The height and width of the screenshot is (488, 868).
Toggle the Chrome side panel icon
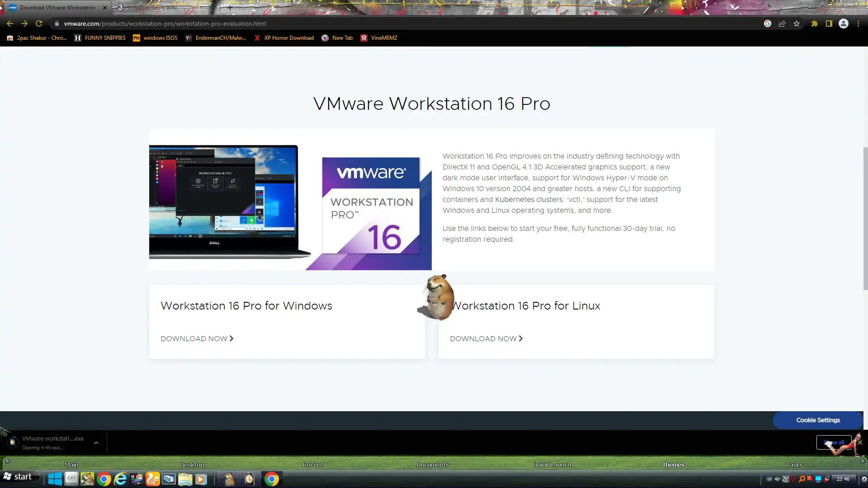(x=829, y=23)
